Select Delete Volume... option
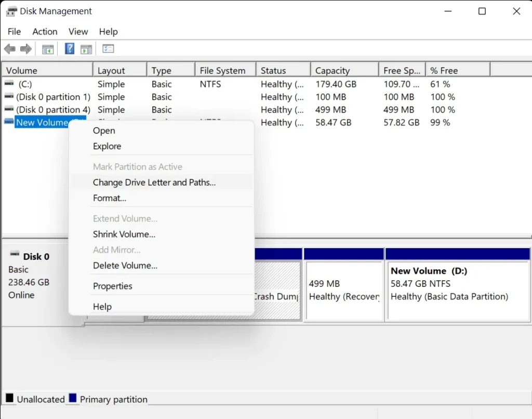Image resolution: width=532 pixels, height=419 pixels. (162, 266)
